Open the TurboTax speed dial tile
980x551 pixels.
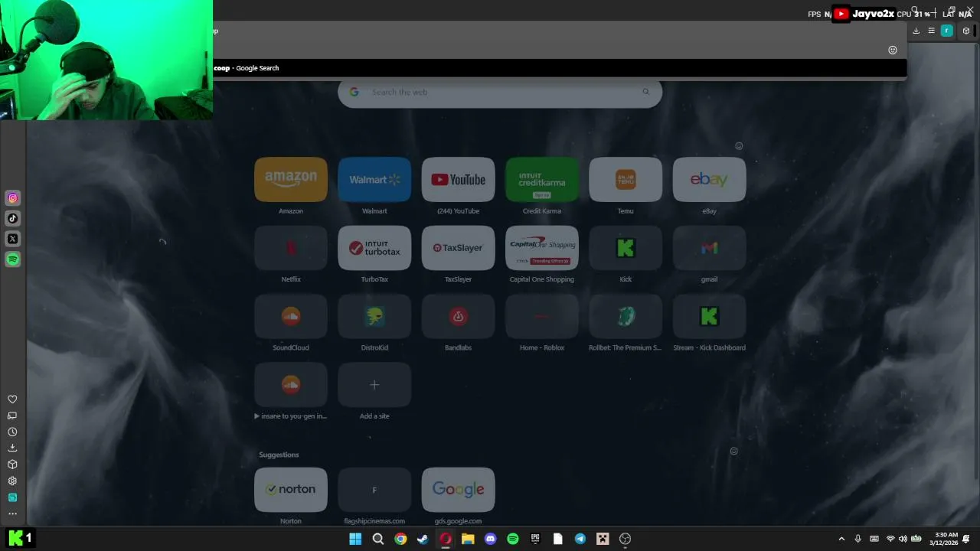374,248
